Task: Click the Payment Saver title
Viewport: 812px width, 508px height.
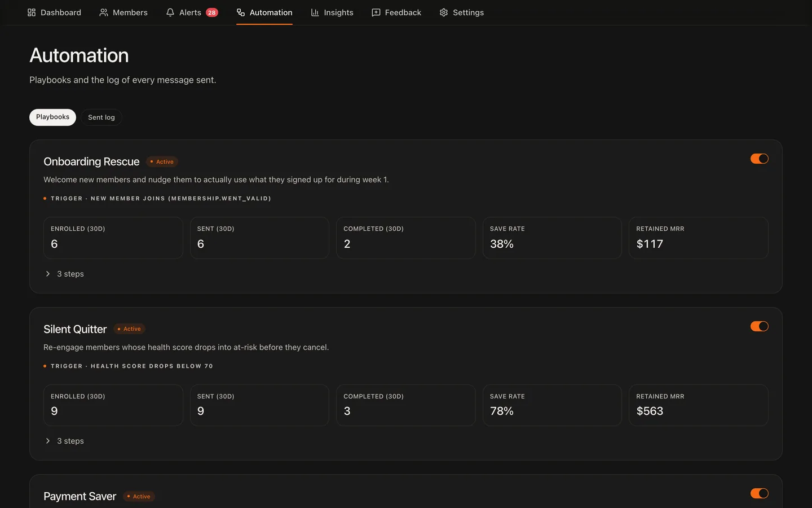Action: 80,496
